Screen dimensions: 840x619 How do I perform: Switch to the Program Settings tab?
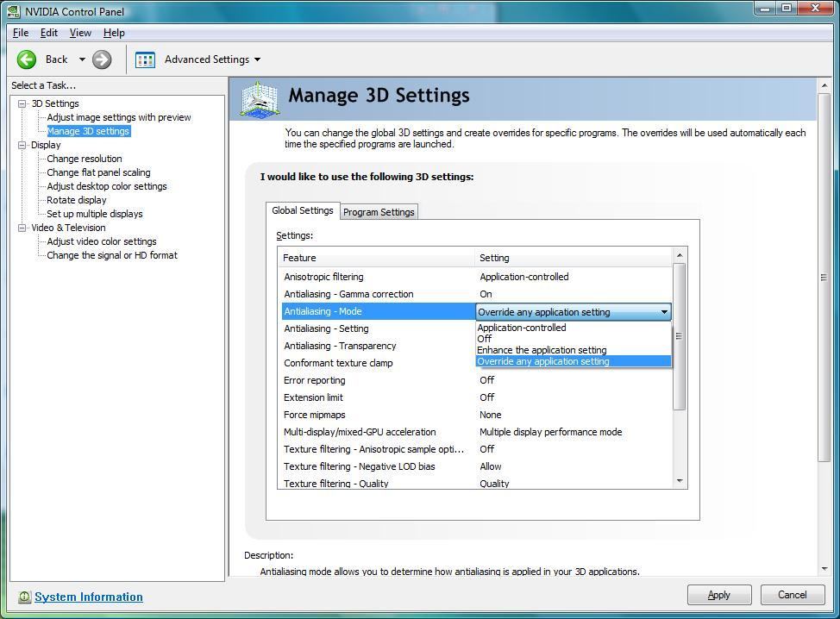[x=379, y=212]
